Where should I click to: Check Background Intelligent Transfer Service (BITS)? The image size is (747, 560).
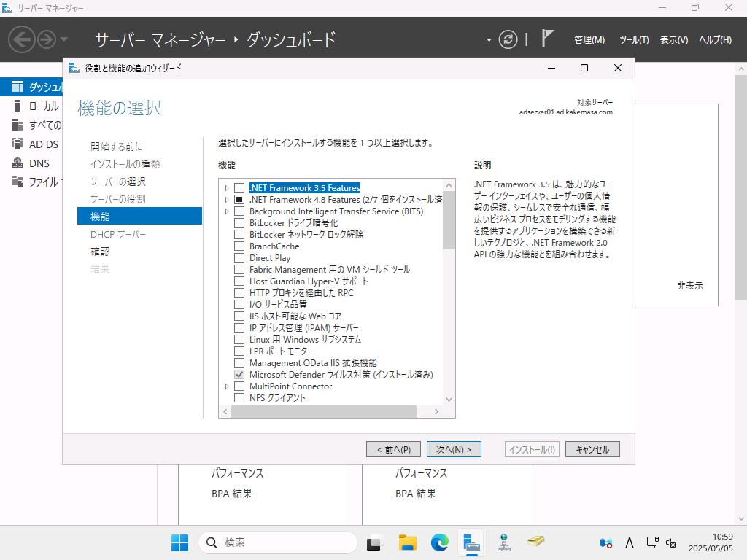(x=239, y=211)
